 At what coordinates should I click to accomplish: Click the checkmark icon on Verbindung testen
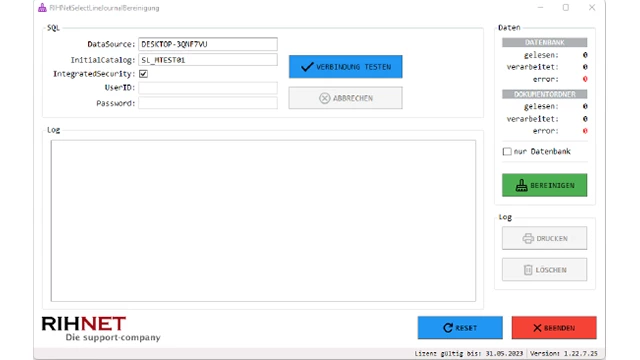[x=307, y=67]
